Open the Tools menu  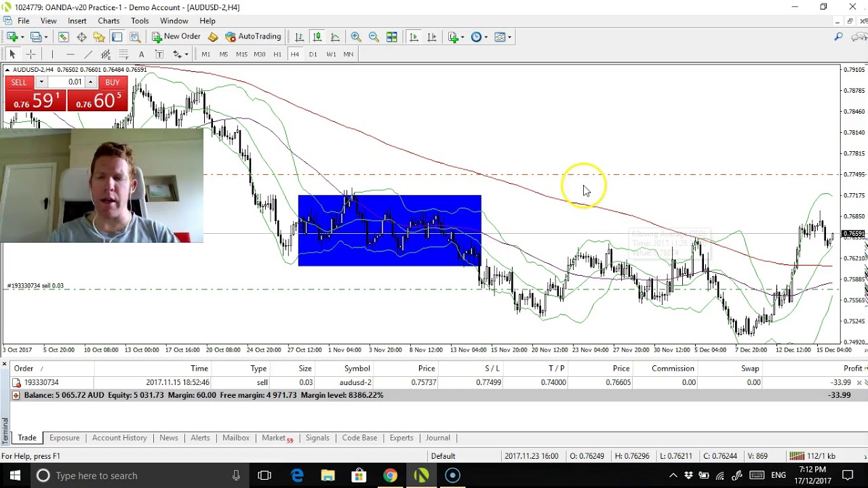[x=140, y=21]
